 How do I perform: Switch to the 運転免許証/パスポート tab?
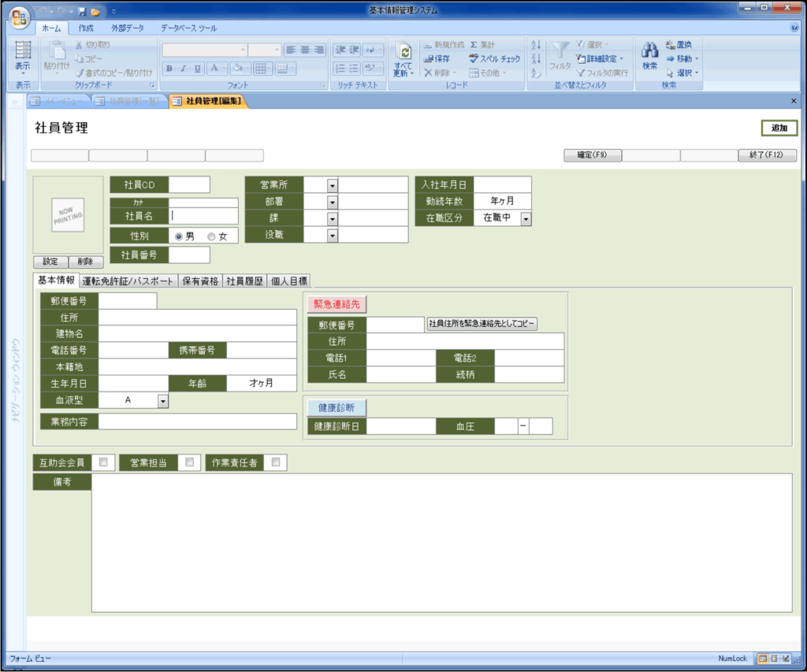click(x=128, y=280)
